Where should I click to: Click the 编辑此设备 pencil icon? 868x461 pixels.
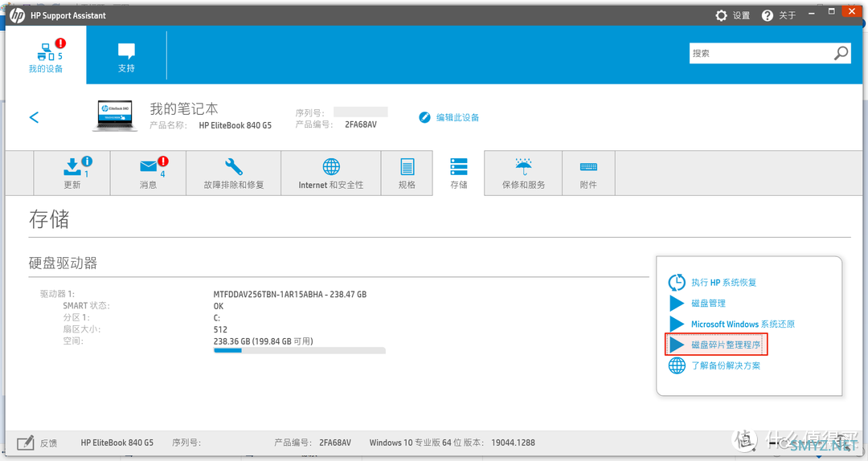coord(424,117)
